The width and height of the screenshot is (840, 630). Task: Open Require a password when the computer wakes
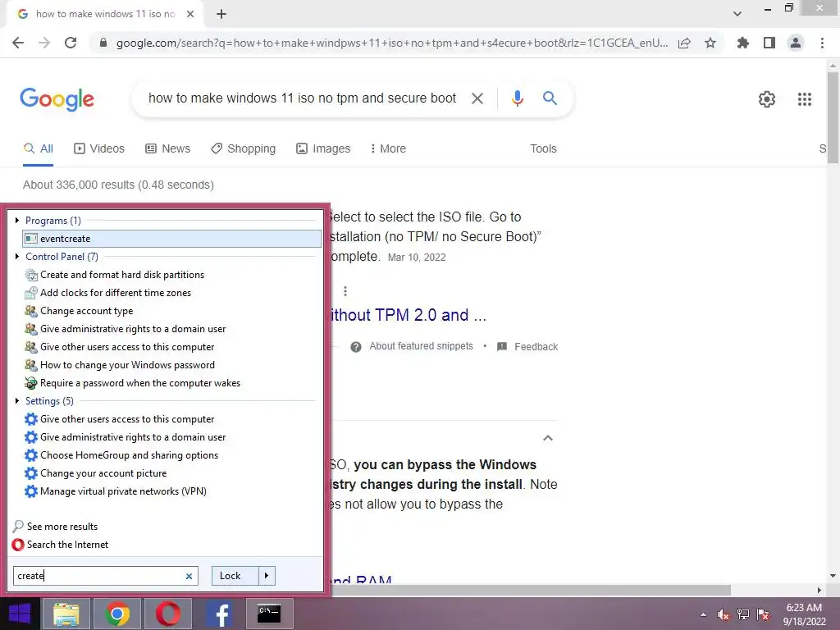coord(132,383)
